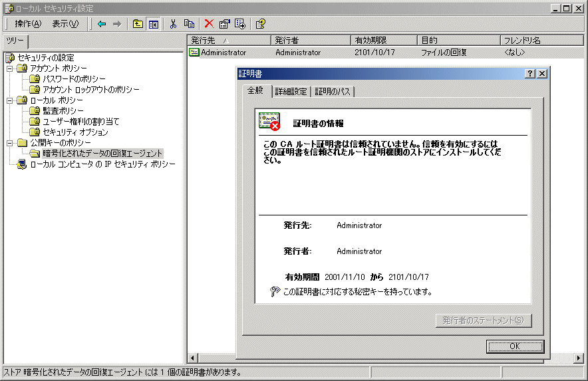Click the <なし> friendly name cell
This screenshot has width=588, height=381.
pyautogui.click(x=515, y=53)
